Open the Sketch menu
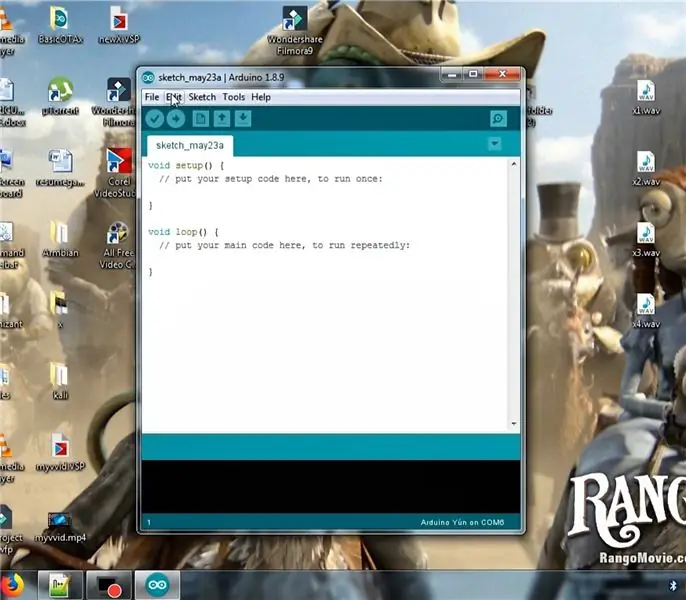 click(x=202, y=97)
